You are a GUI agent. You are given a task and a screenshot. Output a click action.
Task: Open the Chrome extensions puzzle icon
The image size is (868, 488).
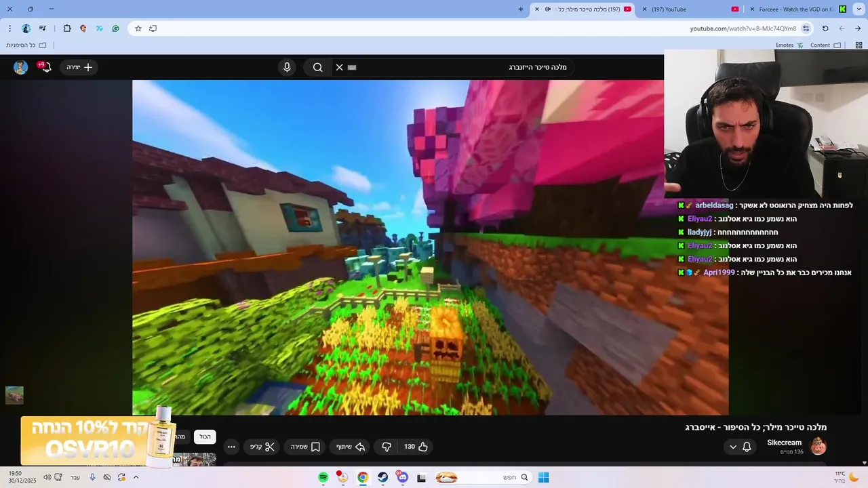click(66, 28)
